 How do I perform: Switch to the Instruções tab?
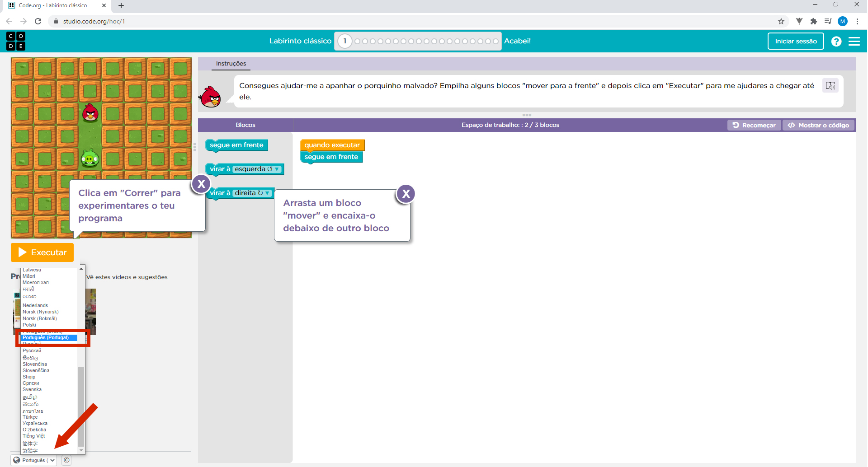coord(231,64)
